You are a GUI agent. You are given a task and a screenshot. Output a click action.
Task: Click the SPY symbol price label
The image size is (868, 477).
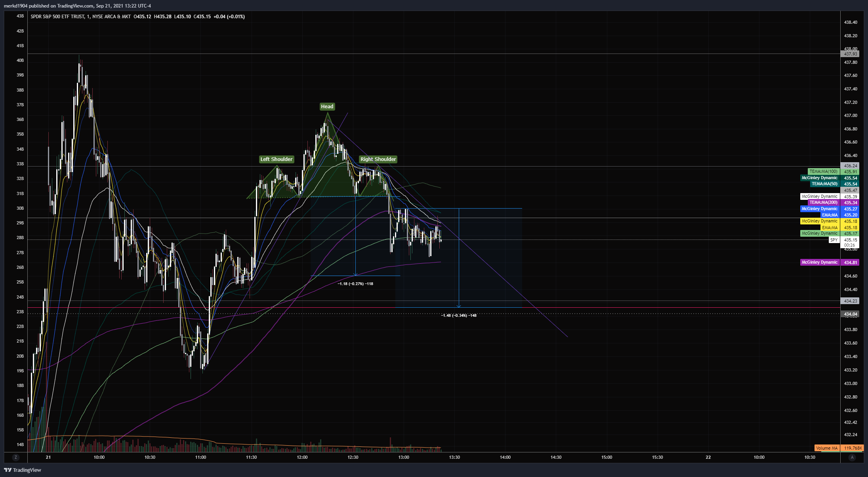click(x=834, y=240)
